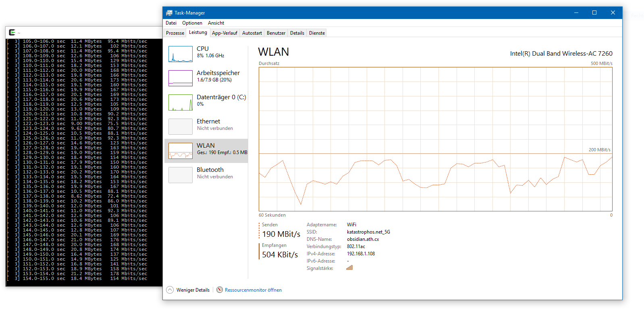Switch to the Autostart tab
Screen dimensions: 644x309
tap(252, 33)
